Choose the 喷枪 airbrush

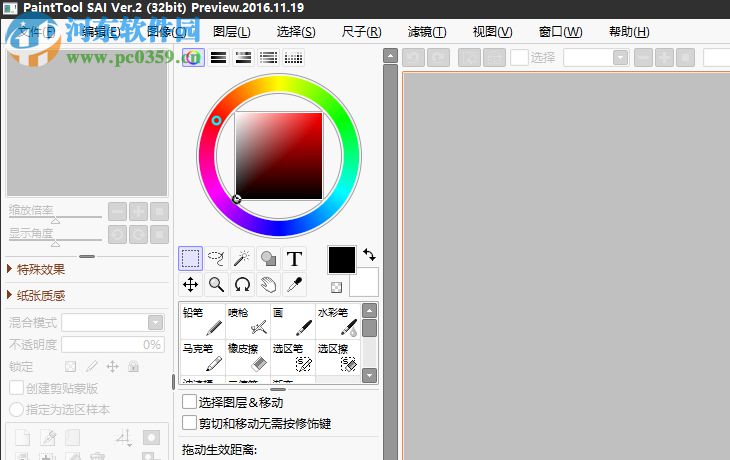click(x=248, y=321)
